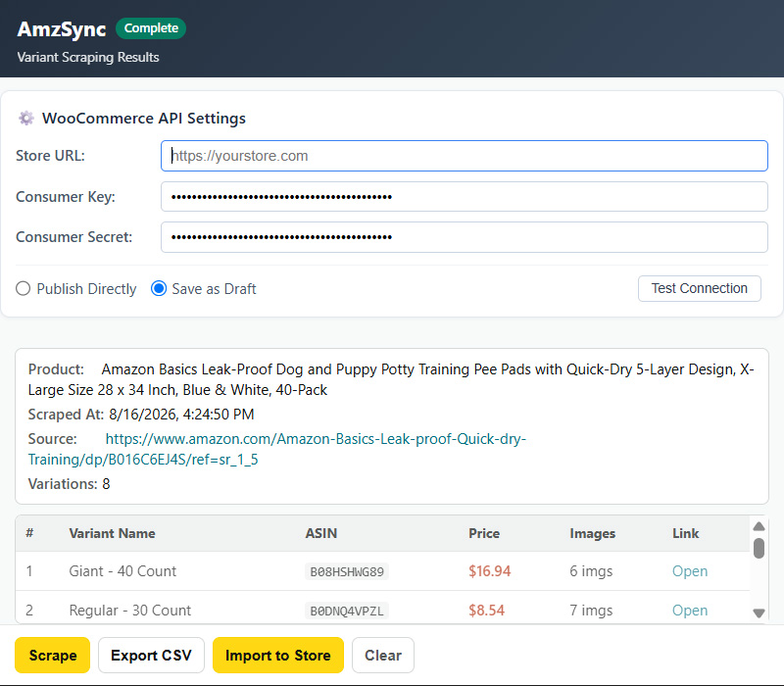Click the WooCommerce API Settings heading text

pyautogui.click(x=144, y=119)
